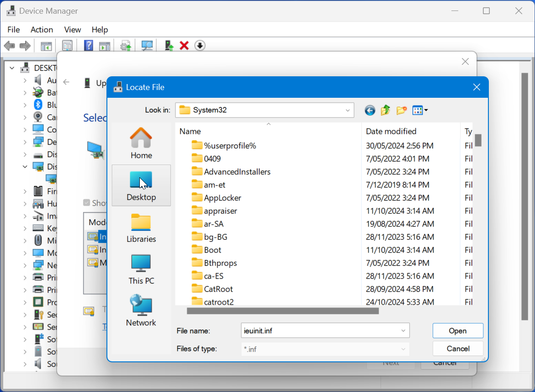Click Scan for hardware changes monitor icon
This screenshot has height=392, width=535.
pos(147,46)
